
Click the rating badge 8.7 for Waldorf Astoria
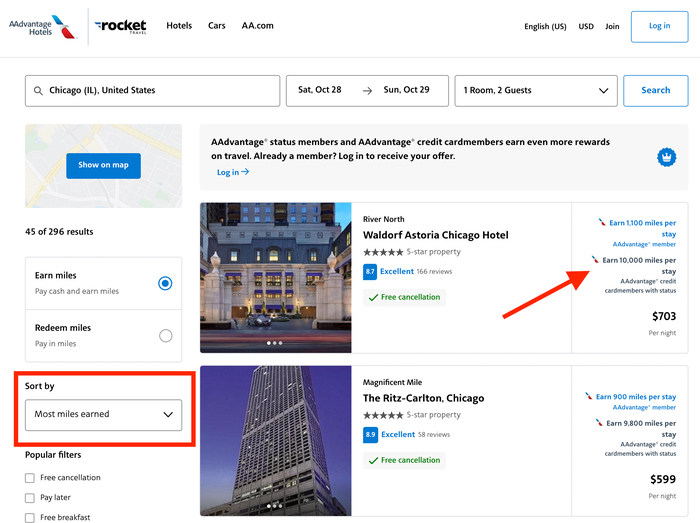[x=370, y=271]
